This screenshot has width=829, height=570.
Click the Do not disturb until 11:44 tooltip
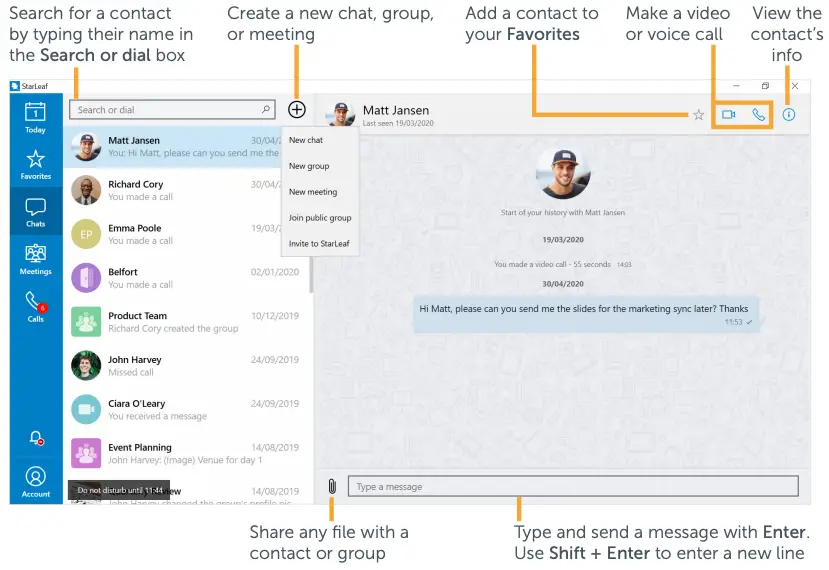[x=119, y=490]
